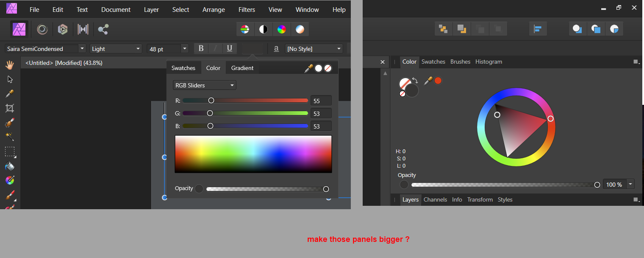This screenshot has height=258, width=644.
Task: Switch to the Channels panel tab
Action: pos(435,199)
